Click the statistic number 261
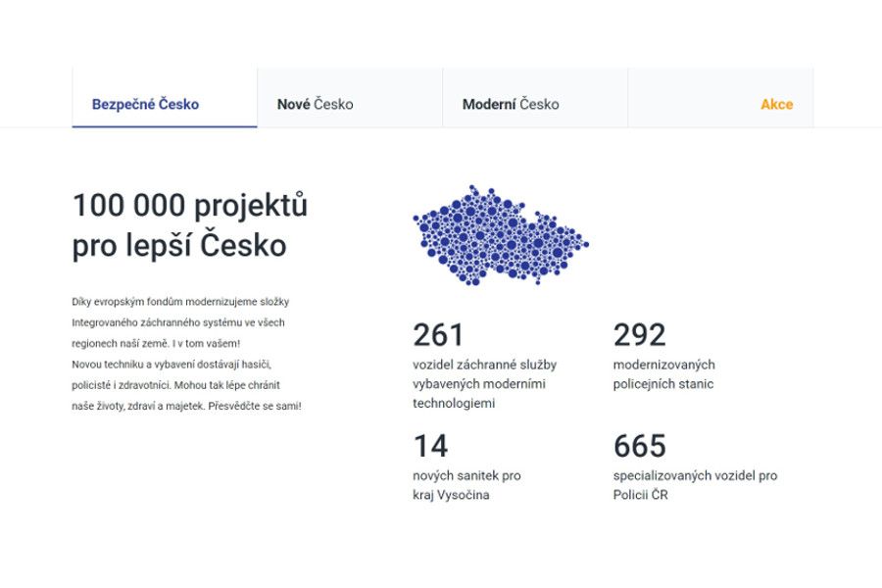The image size is (882, 588). tap(438, 334)
